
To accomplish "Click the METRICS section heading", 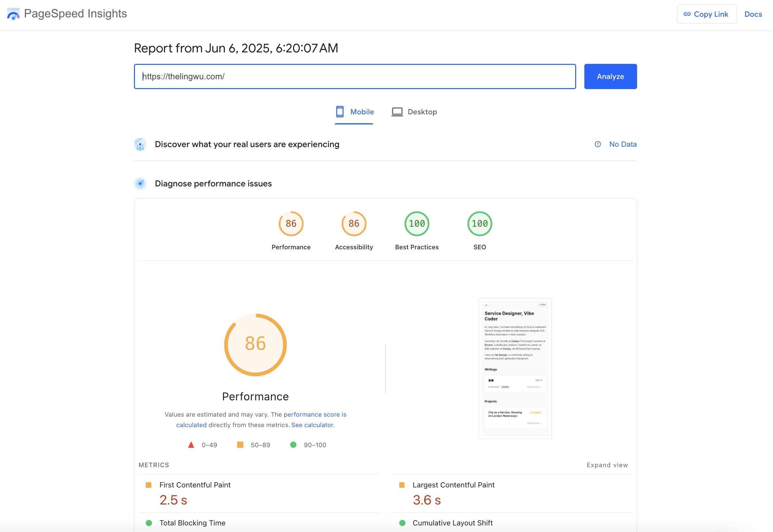I will coord(154,465).
